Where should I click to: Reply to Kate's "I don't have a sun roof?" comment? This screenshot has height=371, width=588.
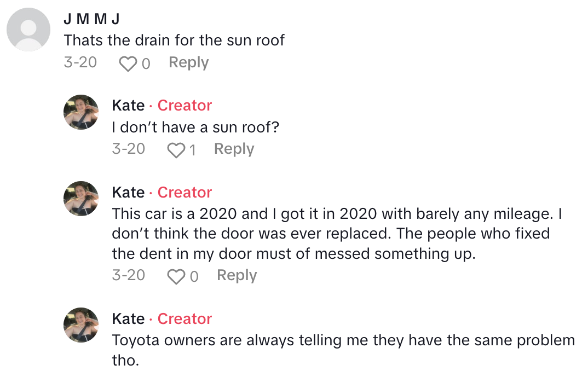click(x=234, y=149)
